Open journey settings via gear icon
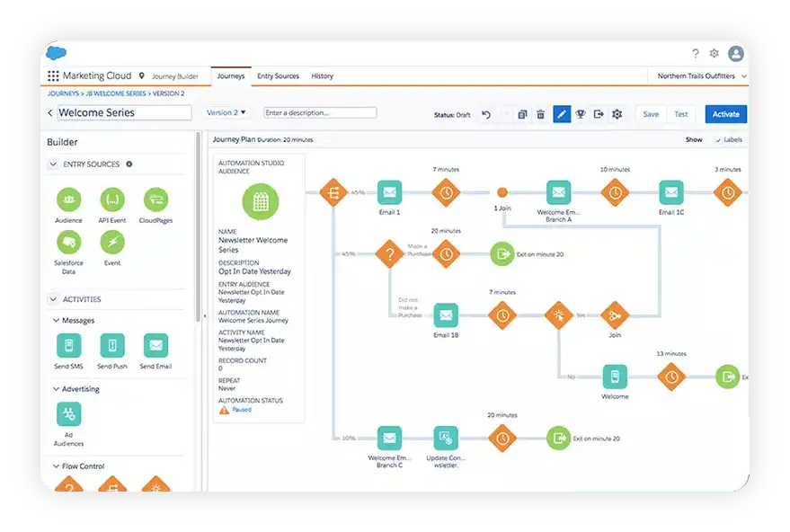Viewport: 790px width, 532px height. [617, 114]
